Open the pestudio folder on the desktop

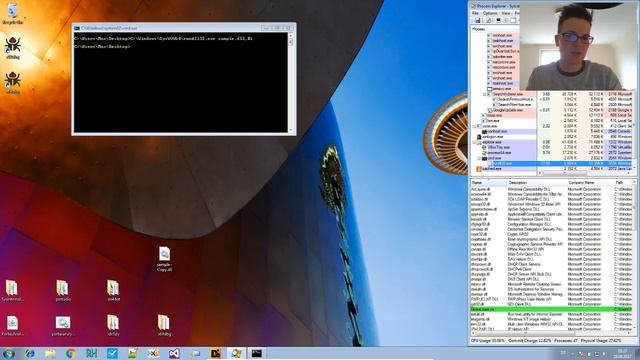[62, 291]
